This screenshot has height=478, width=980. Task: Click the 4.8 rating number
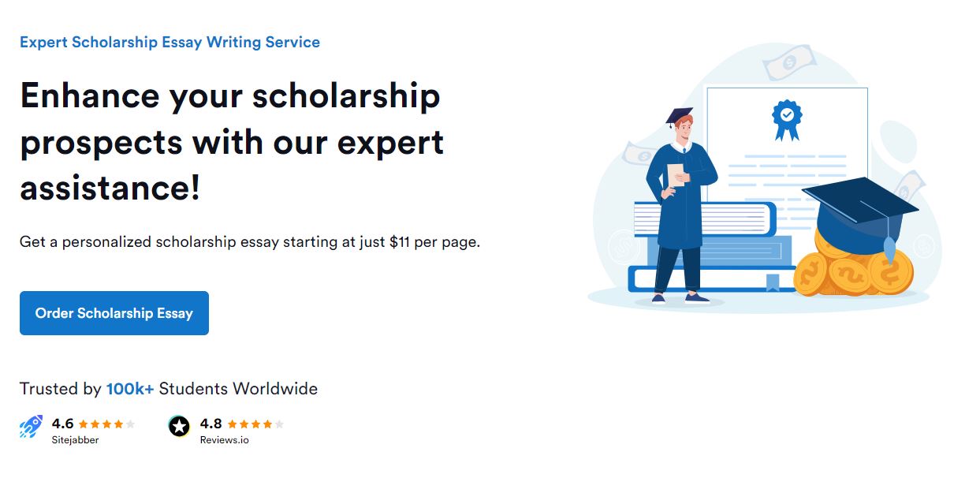(x=211, y=424)
